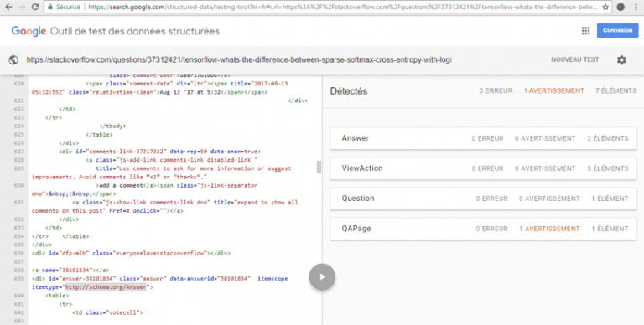Reload the page with refresh icon
Viewport: 644px width, 325px height.
(x=35, y=7)
